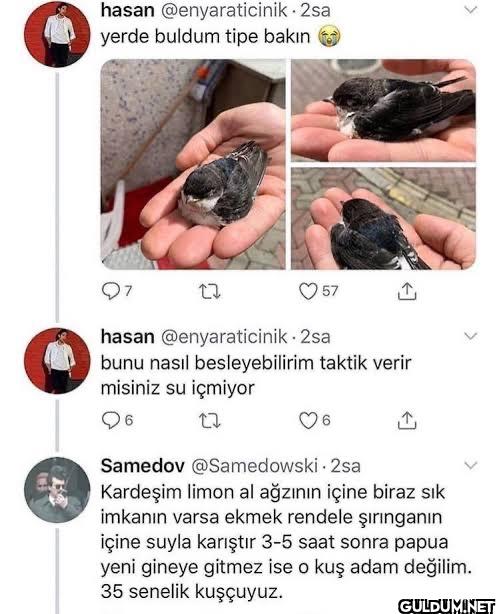499x614 pixels.
Task: Retweet the bird photos tweet
Action: click(x=210, y=292)
